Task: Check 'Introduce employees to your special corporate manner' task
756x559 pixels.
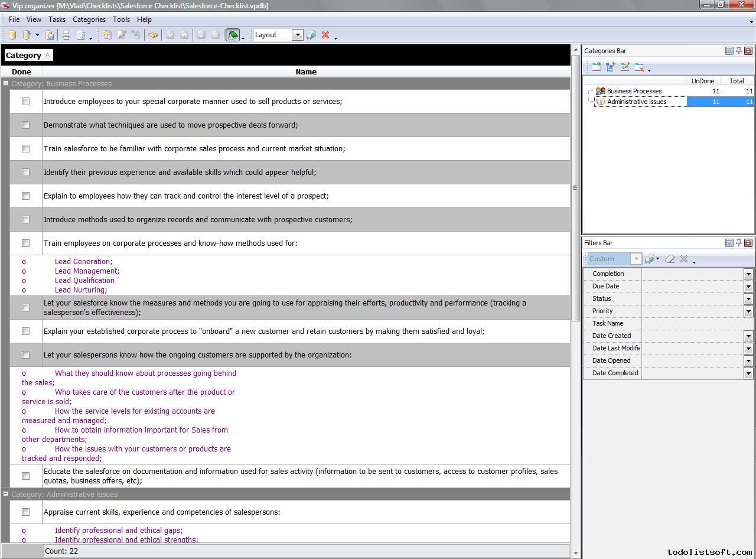Action: tap(25, 102)
